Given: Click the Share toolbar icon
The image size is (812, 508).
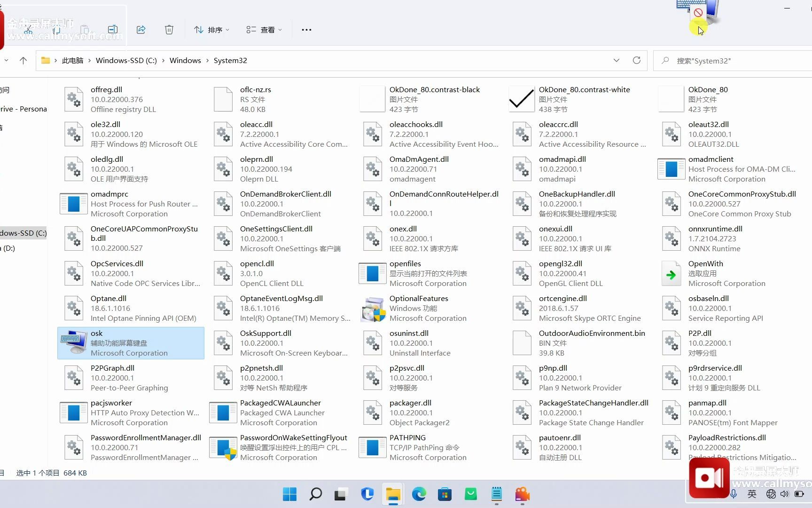Looking at the screenshot, I should coord(141,30).
